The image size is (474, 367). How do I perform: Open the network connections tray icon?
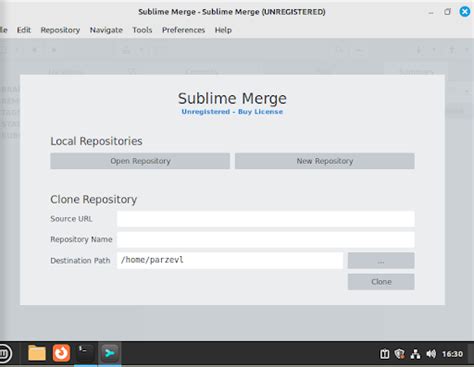coord(415,354)
